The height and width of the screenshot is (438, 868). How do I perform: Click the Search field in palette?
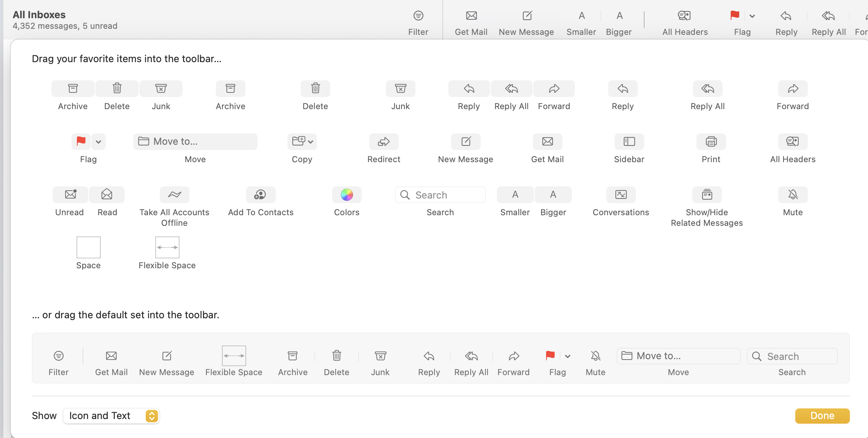[x=440, y=195]
